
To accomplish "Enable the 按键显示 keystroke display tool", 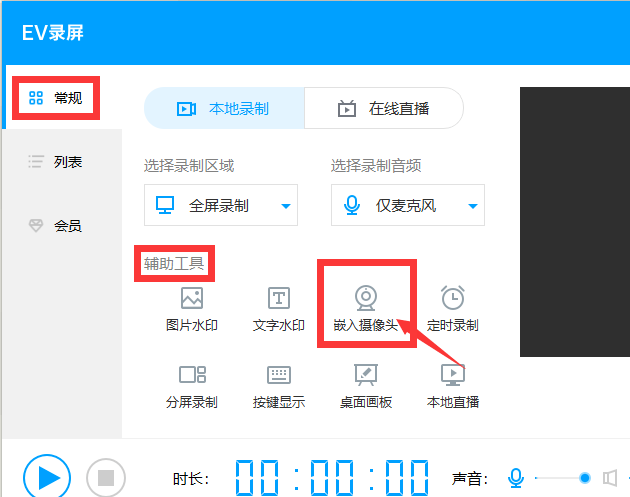I will pos(279,387).
